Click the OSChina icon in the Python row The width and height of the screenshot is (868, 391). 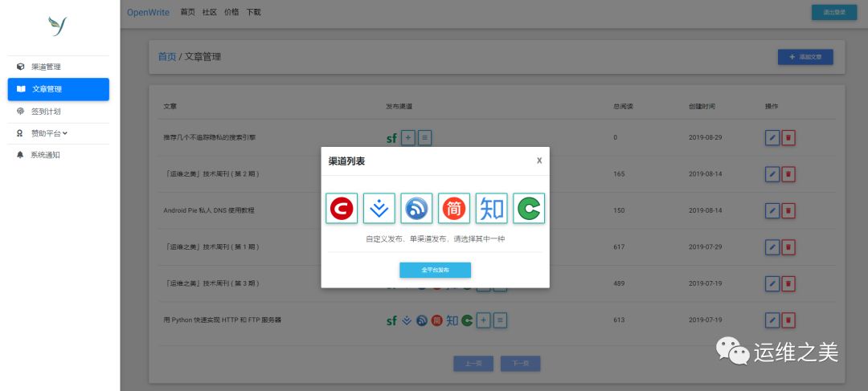point(467,320)
